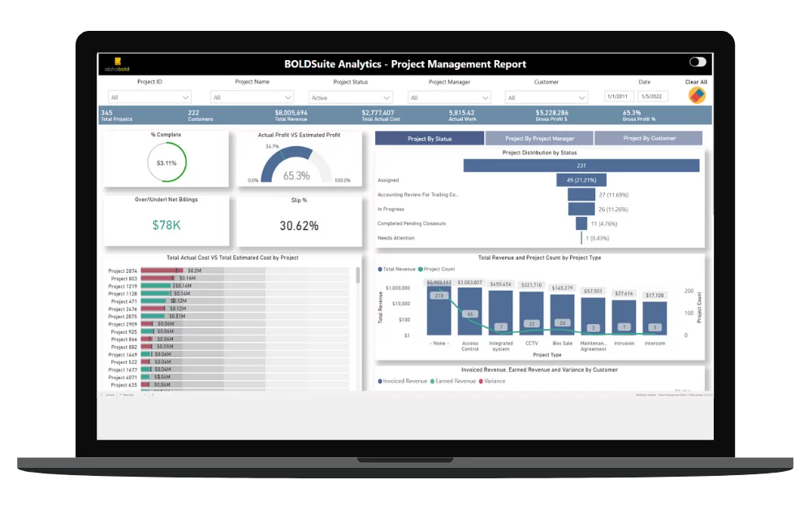Switch to Project By Project Manager tab
This screenshot has height=510, width=812.
click(539, 138)
